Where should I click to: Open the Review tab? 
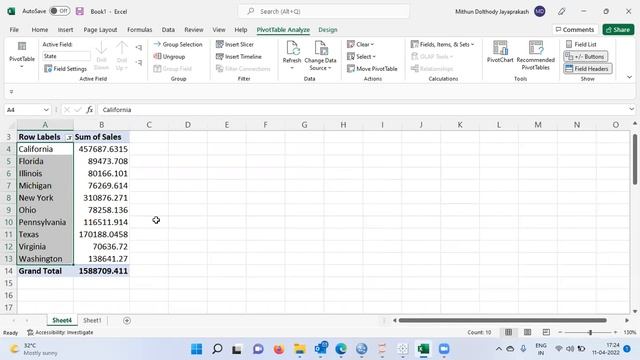coord(193,30)
